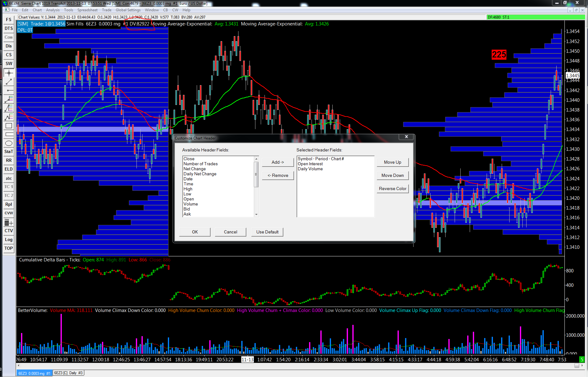588x377 pixels.
Task: Click the StaT toolbar button
Action: tap(9, 151)
